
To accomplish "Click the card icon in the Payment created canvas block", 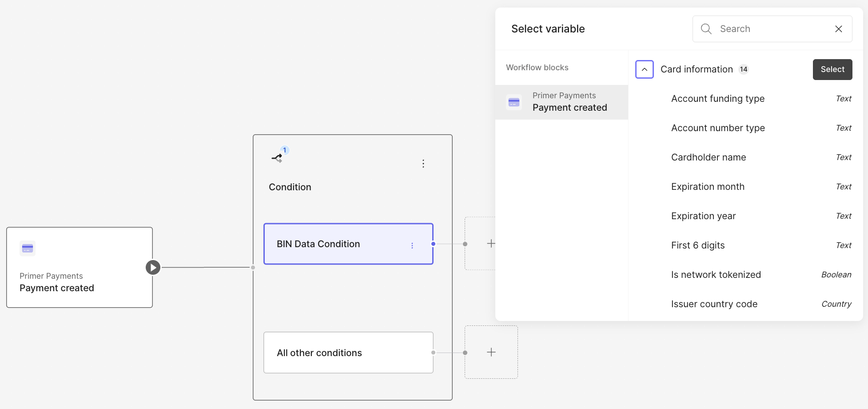I will pyautogui.click(x=28, y=248).
